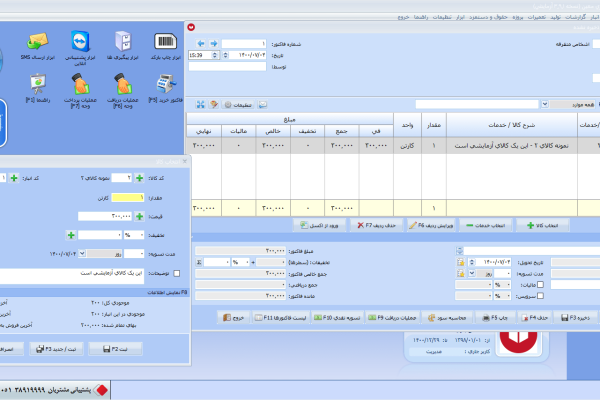The image size is (600, 400).
Task: Open the تولید (production) menu
Action: 556,17
